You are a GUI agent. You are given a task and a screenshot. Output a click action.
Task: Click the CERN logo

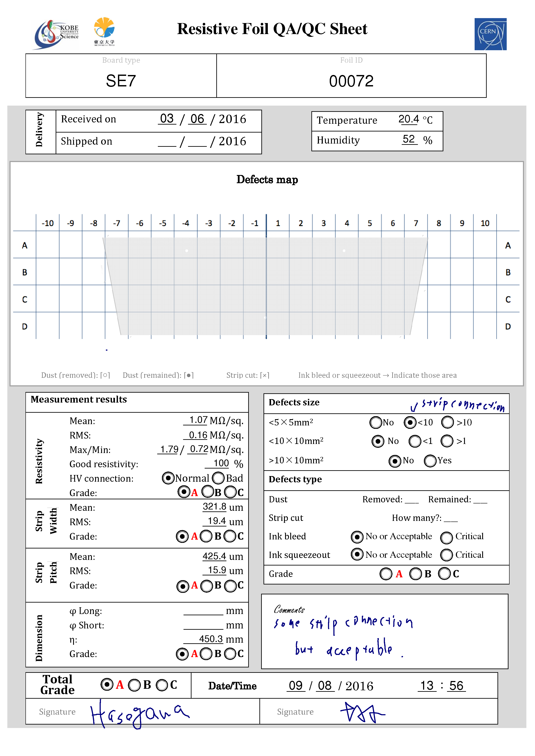coord(490,34)
